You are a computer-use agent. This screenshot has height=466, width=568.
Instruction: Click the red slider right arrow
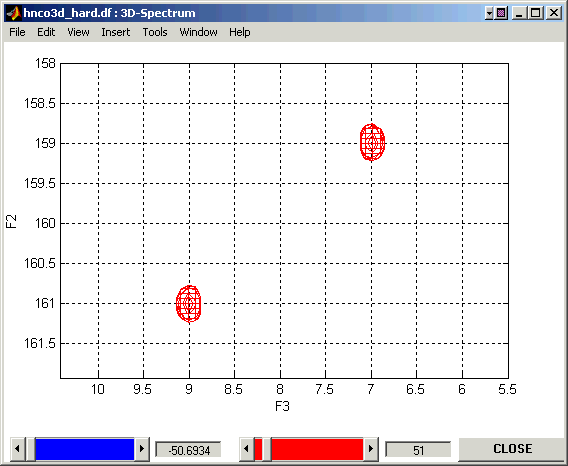[x=371, y=449]
